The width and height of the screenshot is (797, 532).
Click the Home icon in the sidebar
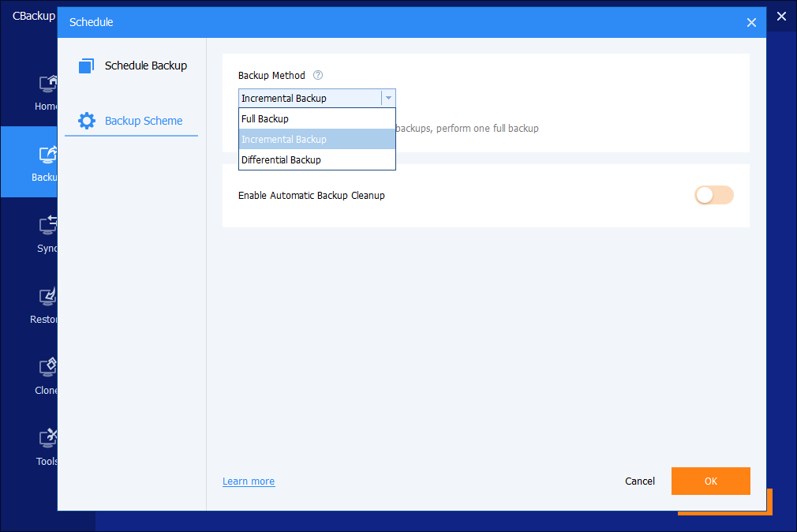click(x=47, y=84)
